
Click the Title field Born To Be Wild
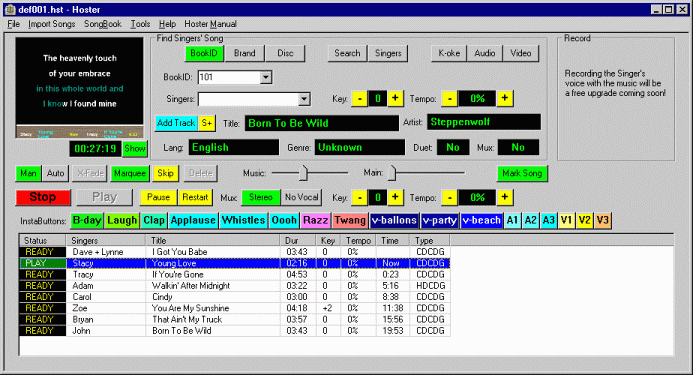click(x=322, y=123)
